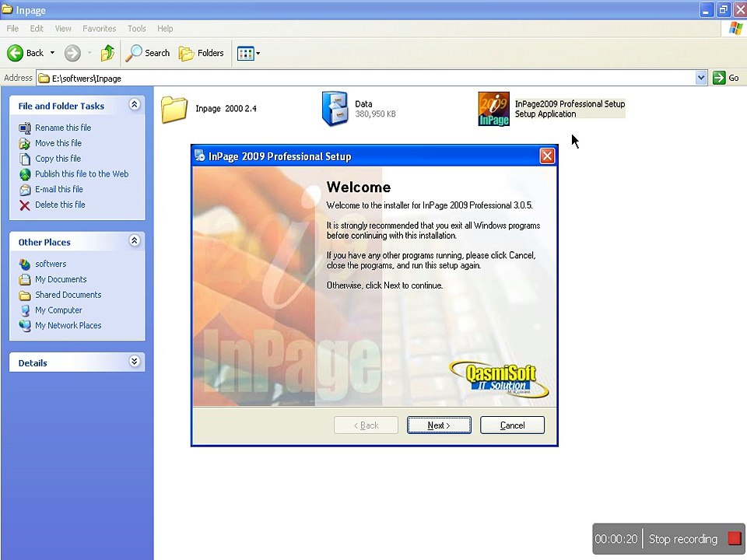
Task: Collapse the Other Places panel
Action: (x=135, y=240)
